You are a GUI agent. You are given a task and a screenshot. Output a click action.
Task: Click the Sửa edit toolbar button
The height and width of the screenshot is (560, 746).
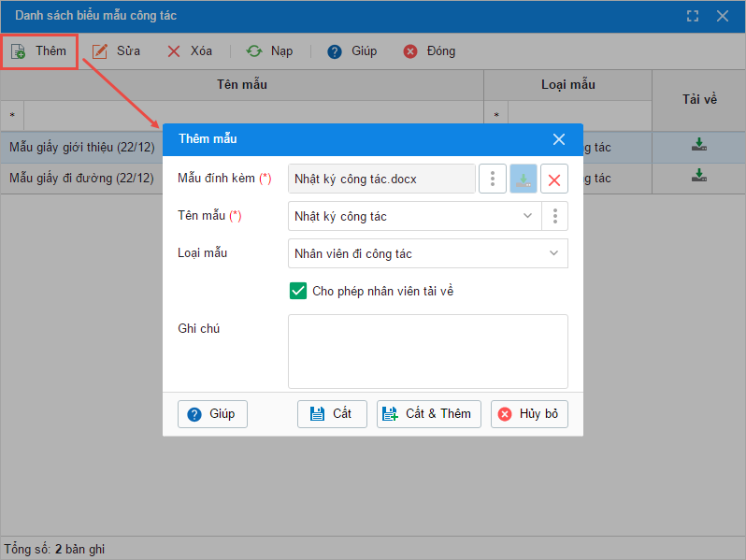(117, 51)
